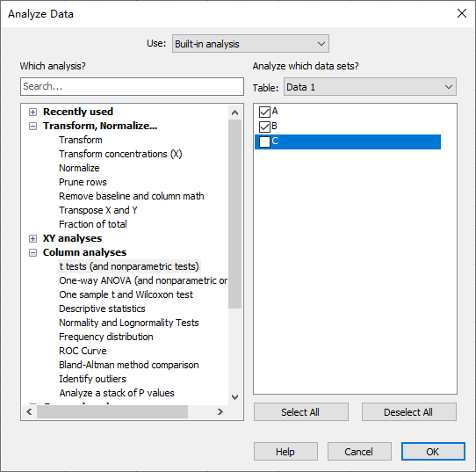Open Help for Analyze Data

click(x=285, y=452)
